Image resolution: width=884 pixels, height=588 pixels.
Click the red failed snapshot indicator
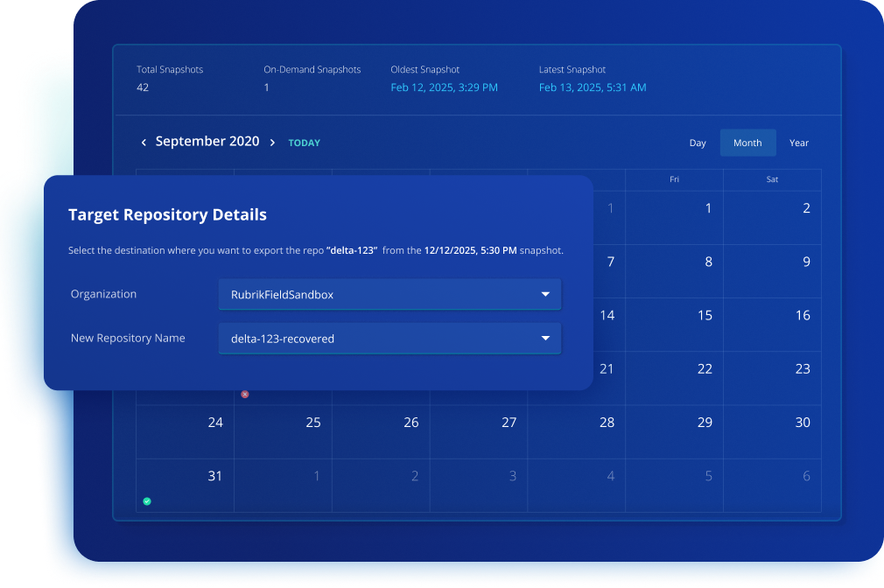coord(245,395)
